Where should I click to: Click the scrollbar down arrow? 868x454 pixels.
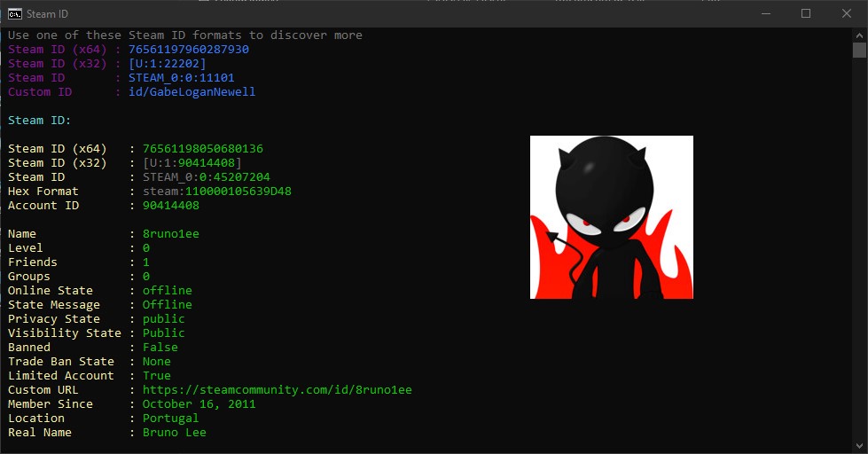[859, 446]
